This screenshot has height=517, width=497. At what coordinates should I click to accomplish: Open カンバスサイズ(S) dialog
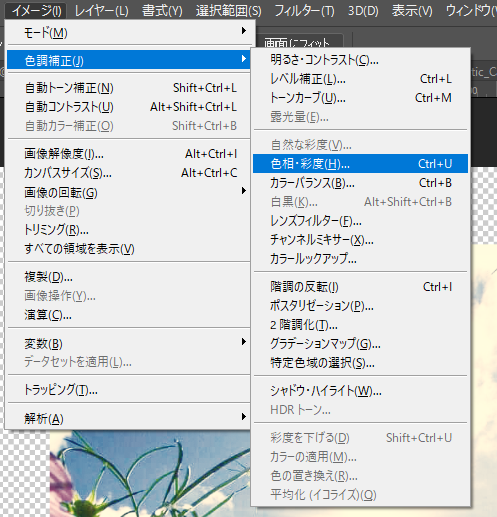128,173
